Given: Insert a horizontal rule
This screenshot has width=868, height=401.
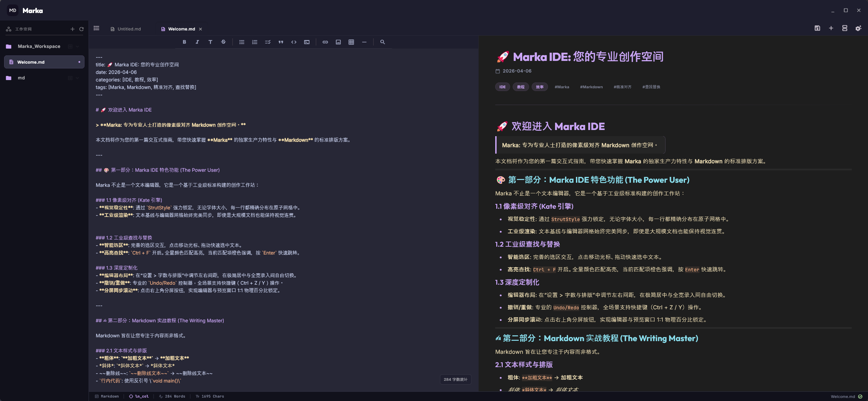Looking at the screenshot, I should [364, 42].
